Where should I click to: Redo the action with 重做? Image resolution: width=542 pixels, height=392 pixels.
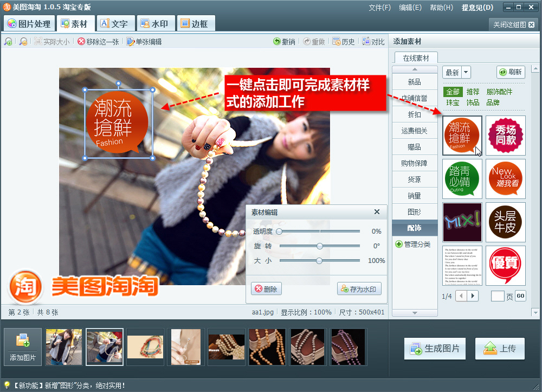tap(314, 42)
